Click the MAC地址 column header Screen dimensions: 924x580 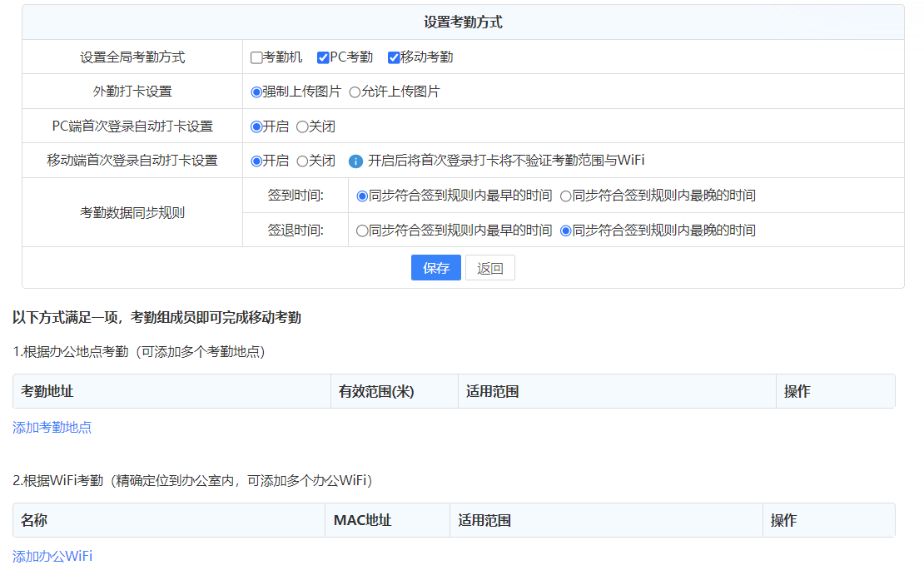click(x=362, y=521)
